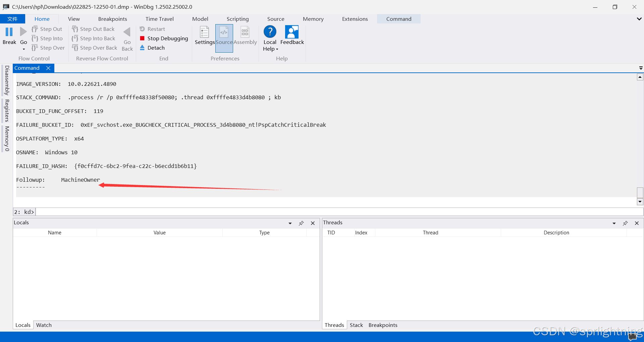
Task: Open the Memory ribbon tab
Action: 313,19
